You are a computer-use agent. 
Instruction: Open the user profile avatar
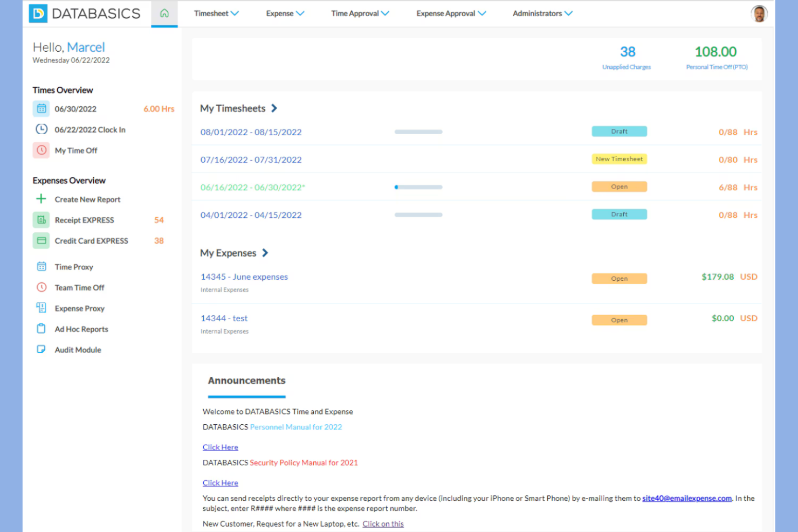point(760,13)
